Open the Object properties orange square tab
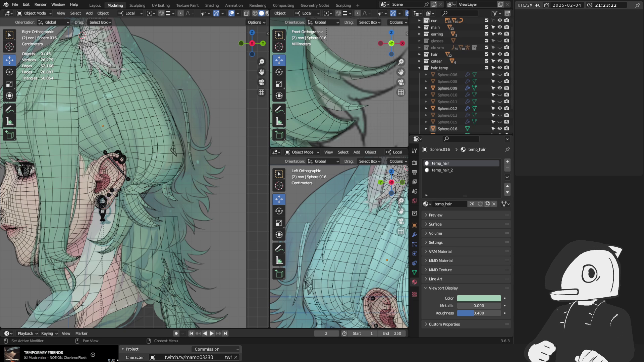This screenshot has width=644, height=362. point(414,225)
